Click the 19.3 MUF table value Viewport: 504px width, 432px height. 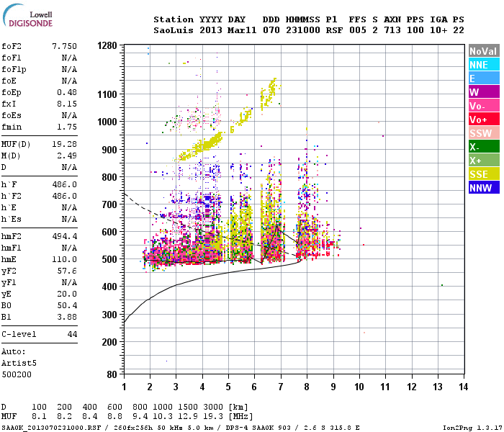click(213, 416)
